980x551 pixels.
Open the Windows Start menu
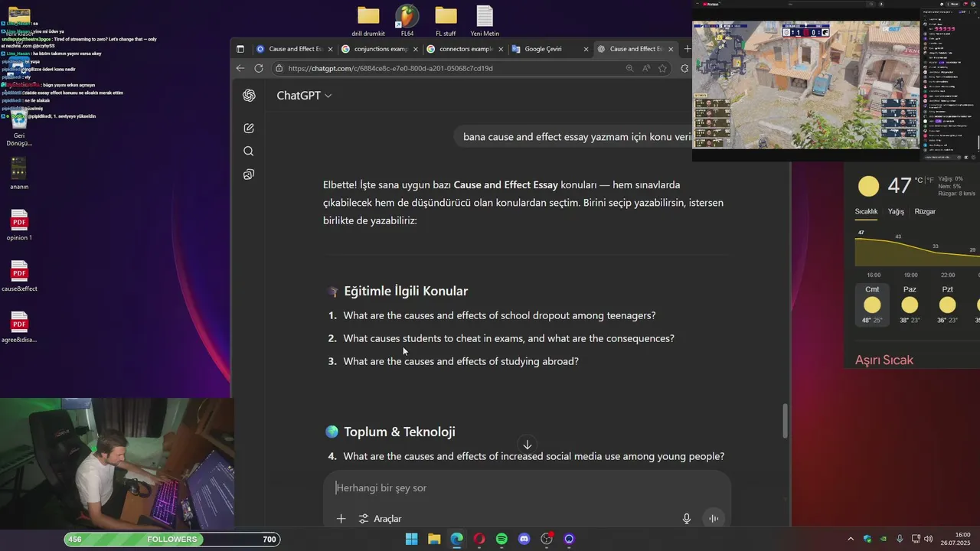(x=412, y=539)
